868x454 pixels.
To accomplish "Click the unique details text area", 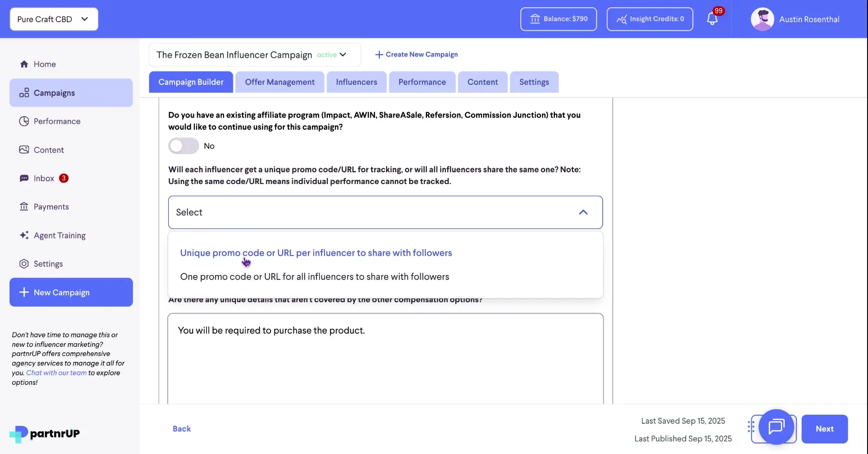I will pos(385,357).
